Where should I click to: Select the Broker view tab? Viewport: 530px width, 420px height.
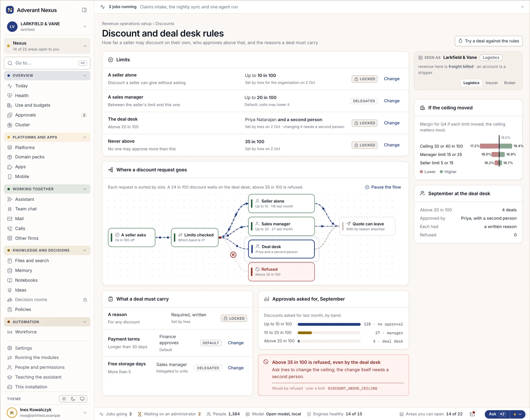coord(510,83)
